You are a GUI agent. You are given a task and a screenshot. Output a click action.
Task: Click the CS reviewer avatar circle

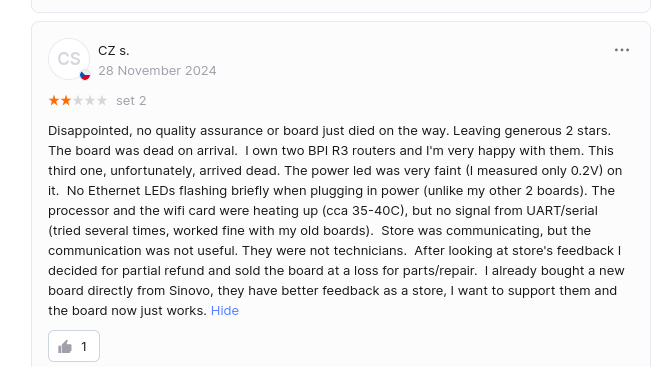pos(69,59)
